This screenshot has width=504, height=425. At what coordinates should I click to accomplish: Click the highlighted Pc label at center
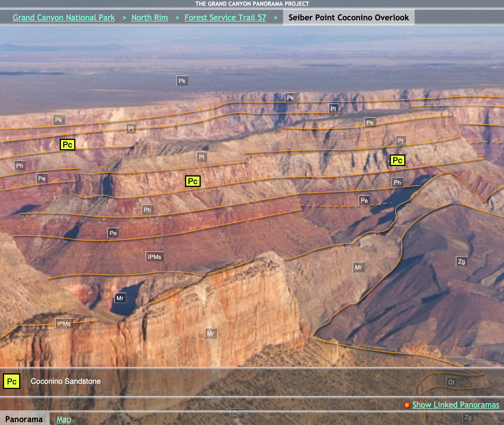[x=193, y=181]
